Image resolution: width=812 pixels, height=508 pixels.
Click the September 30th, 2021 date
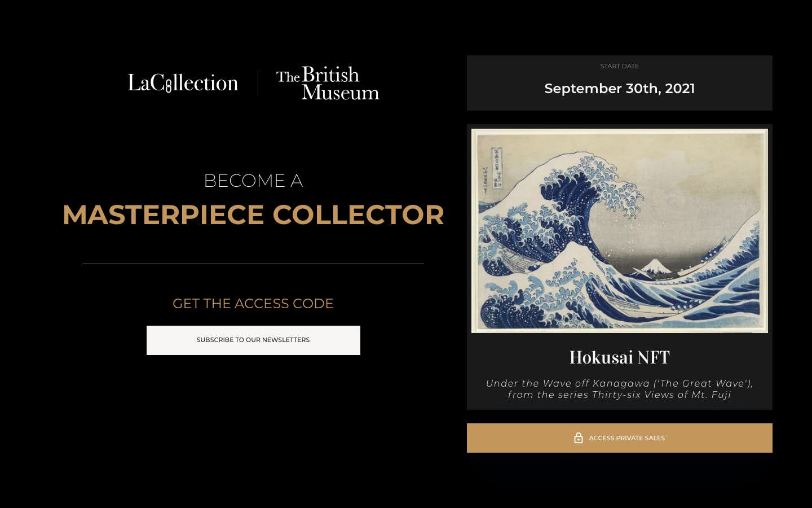[619, 89]
